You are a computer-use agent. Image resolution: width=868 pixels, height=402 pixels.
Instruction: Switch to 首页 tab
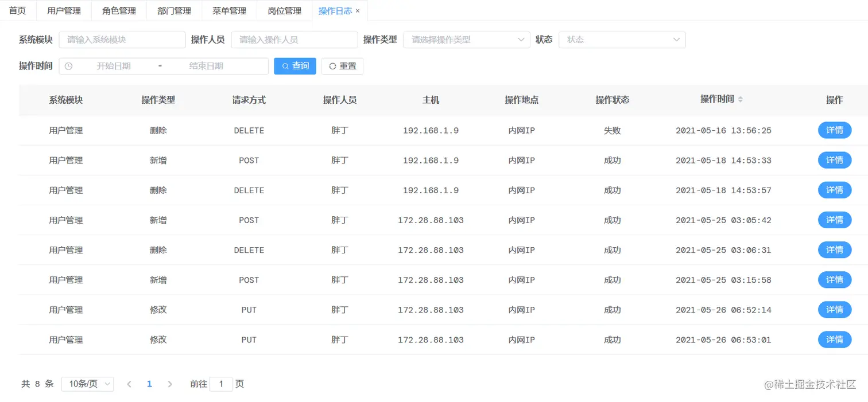point(18,11)
